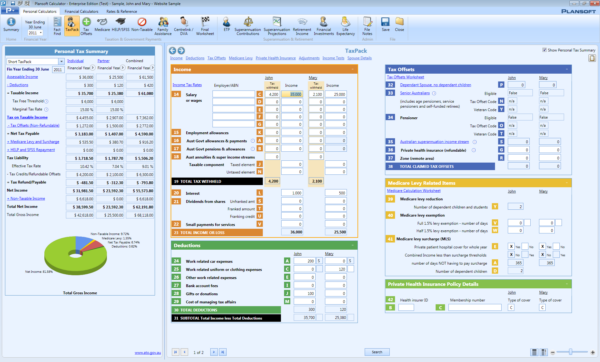Open the HELP/SFSS calculator
Viewport: 600px width, 362px height.
(121, 25)
